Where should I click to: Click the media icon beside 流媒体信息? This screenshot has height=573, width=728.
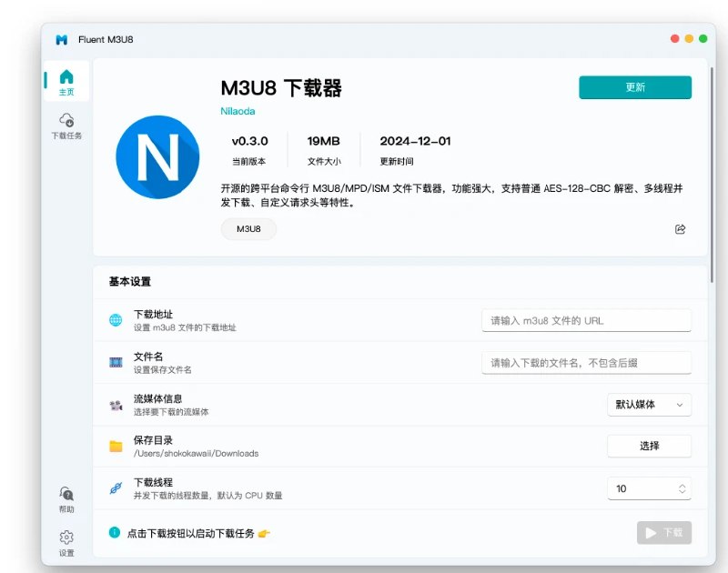(x=117, y=404)
